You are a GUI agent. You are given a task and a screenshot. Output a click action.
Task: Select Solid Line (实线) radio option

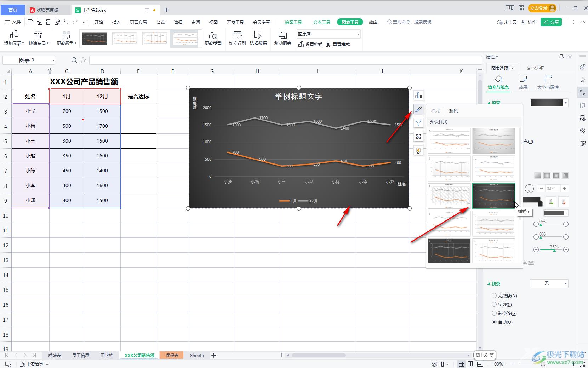[x=494, y=304]
